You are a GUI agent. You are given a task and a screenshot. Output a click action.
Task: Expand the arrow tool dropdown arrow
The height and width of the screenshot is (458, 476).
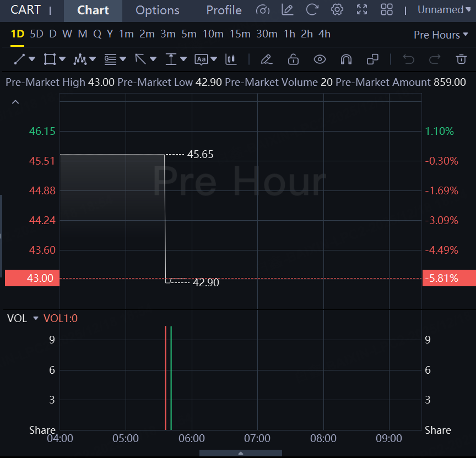(153, 59)
